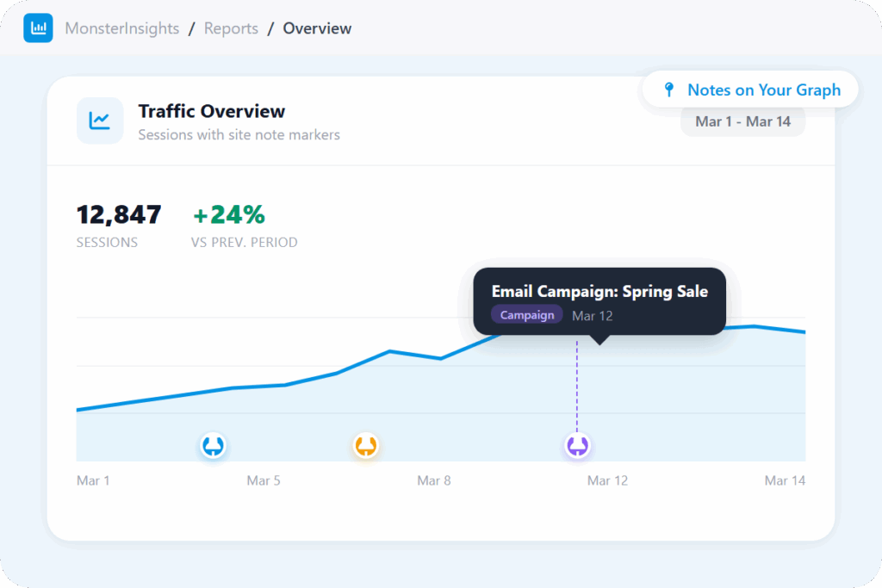Click the 12,847 sessions total
The width and height of the screenshot is (882, 588).
click(119, 214)
